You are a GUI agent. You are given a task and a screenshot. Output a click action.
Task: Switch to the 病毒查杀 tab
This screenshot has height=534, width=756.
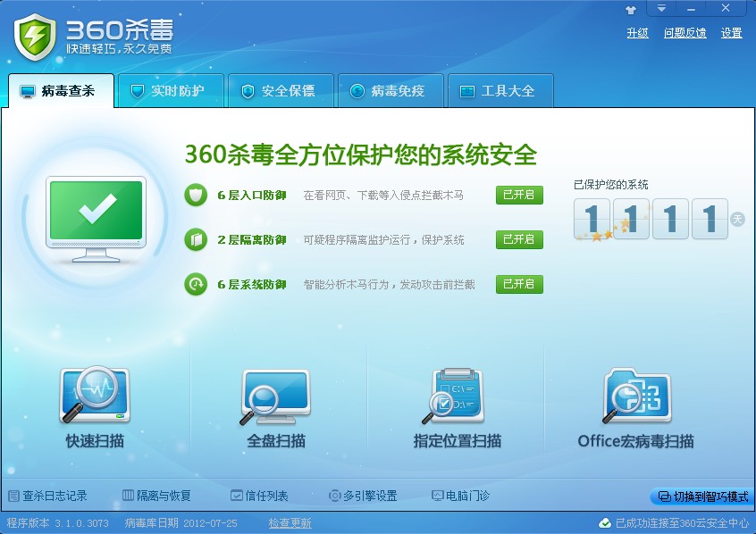(x=62, y=90)
